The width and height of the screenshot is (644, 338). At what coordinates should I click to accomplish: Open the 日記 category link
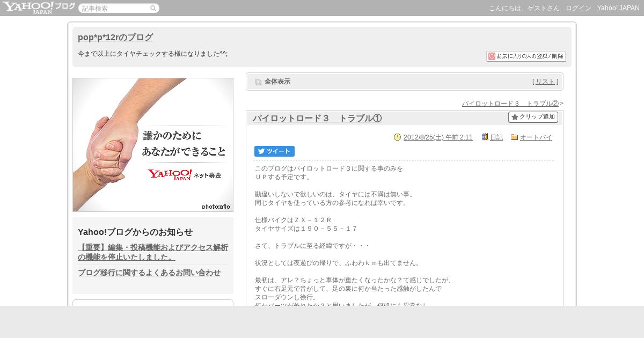point(496,137)
